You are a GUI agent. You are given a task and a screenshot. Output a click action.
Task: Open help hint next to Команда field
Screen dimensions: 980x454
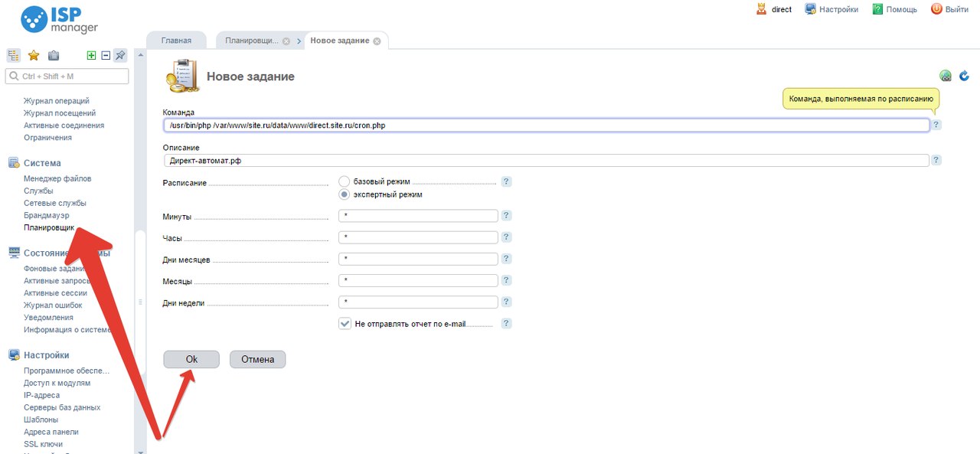click(x=936, y=125)
